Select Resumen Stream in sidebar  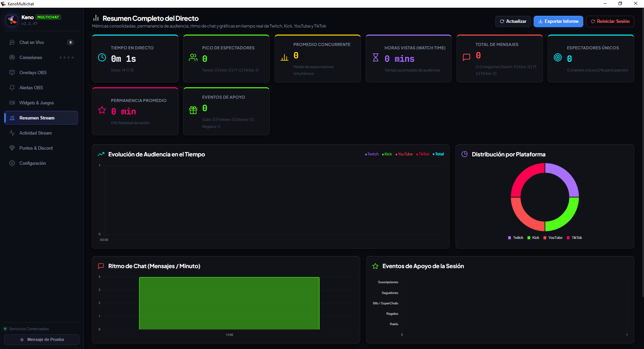(41, 118)
